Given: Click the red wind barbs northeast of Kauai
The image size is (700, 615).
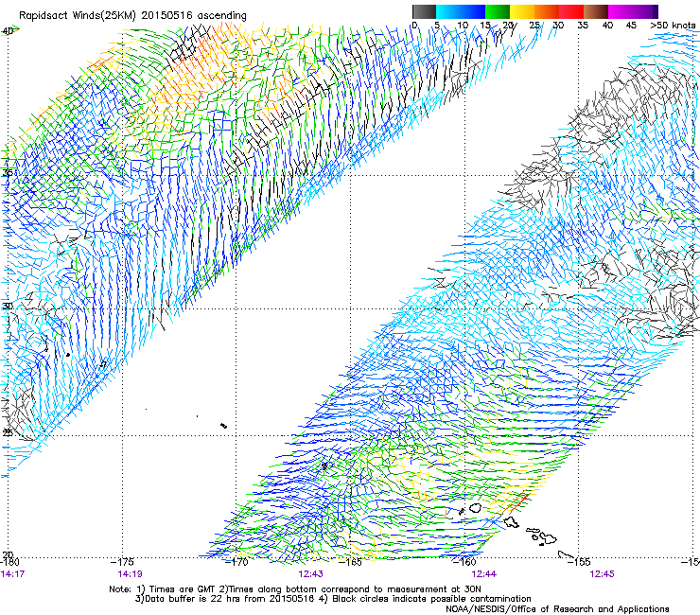Looking at the screenshot, I should pyautogui.click(x=517, y=503).
